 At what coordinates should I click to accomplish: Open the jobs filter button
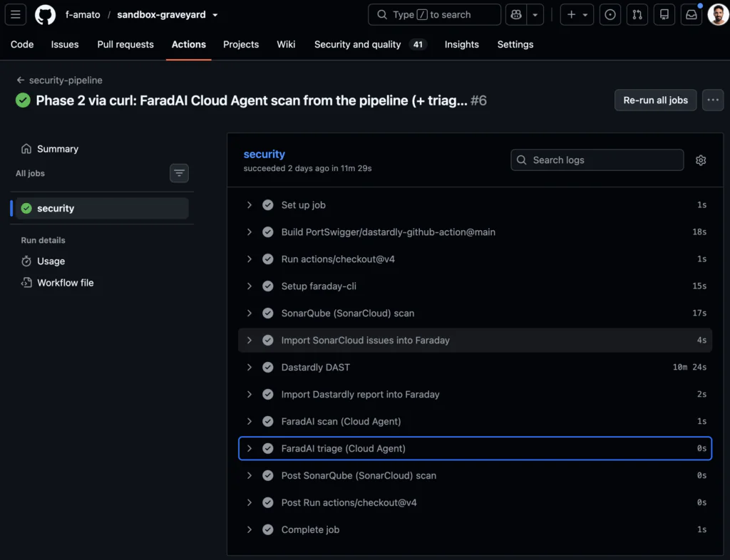pyautogui.click(x=179, y=173)
